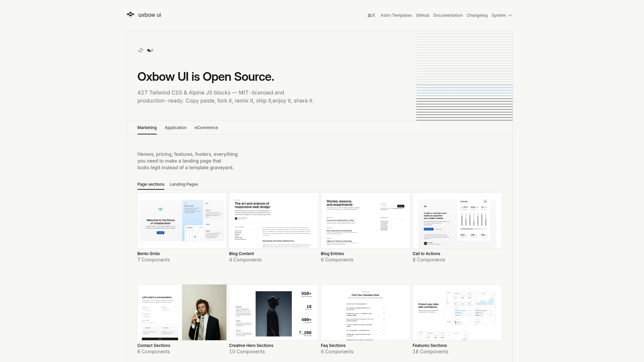Click the Alpine JS logo icon
This screenshot has height=362, width=644.
[x=150, y=50]
